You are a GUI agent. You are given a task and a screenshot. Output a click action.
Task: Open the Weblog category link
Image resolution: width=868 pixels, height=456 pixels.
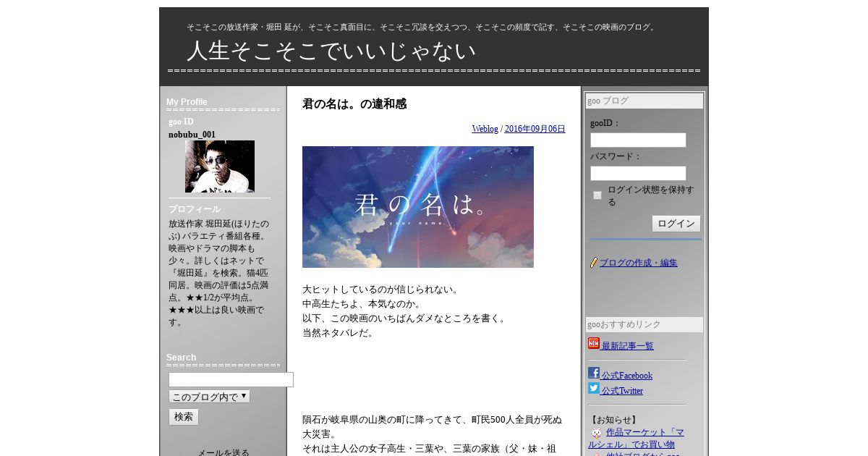485,129
